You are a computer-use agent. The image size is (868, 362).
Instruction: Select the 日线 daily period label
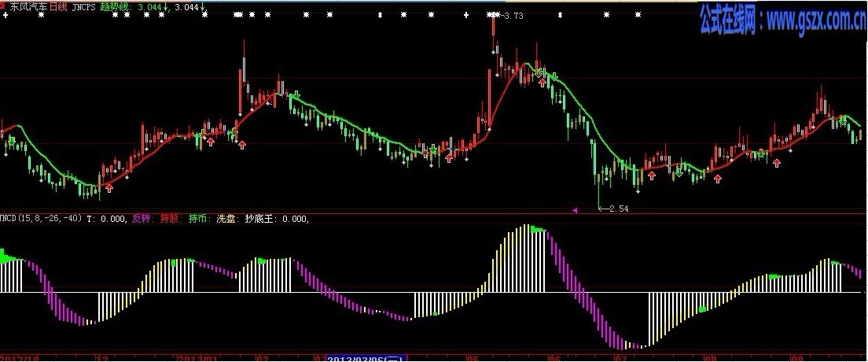58,6
